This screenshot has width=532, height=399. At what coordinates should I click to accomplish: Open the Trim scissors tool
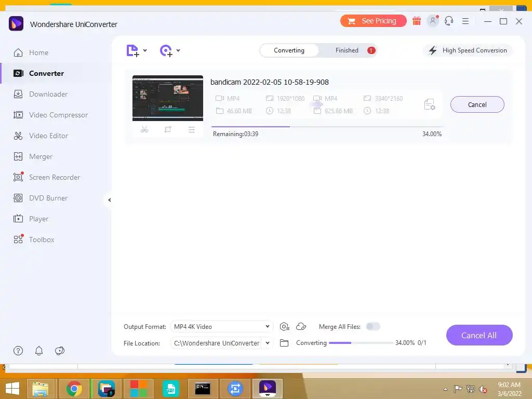pyautogui.click(x=144, y=129)
